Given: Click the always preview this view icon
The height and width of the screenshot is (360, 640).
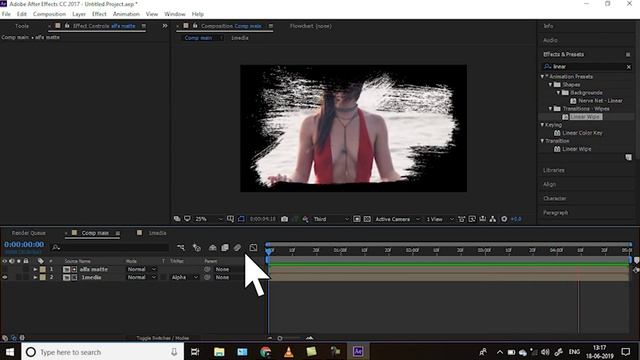Looking at the screenshot, I should click(177, 219).
